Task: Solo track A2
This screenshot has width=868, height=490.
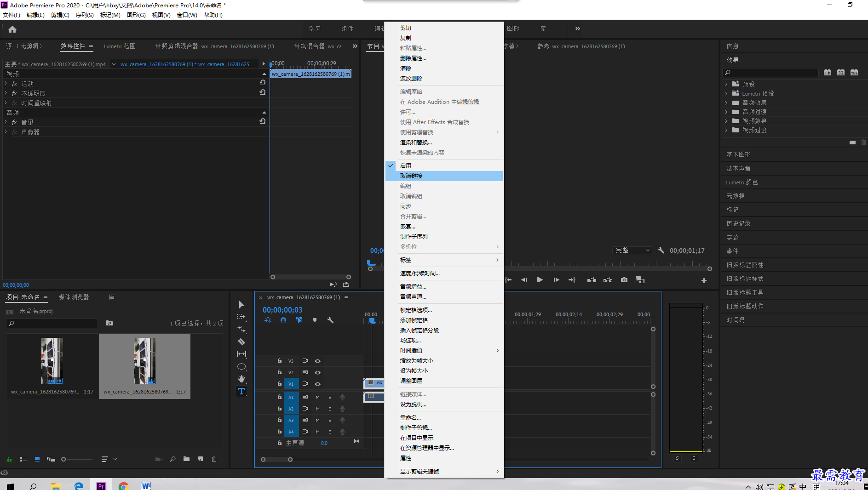Action: coord(330,409)
